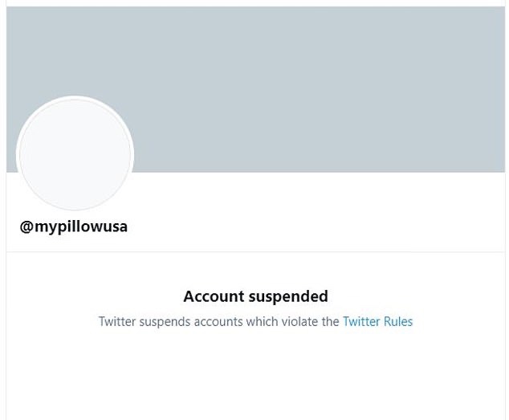
Task: Click the blank space above Account suspended
Action: pyautogui.click(x=255, y=270)
